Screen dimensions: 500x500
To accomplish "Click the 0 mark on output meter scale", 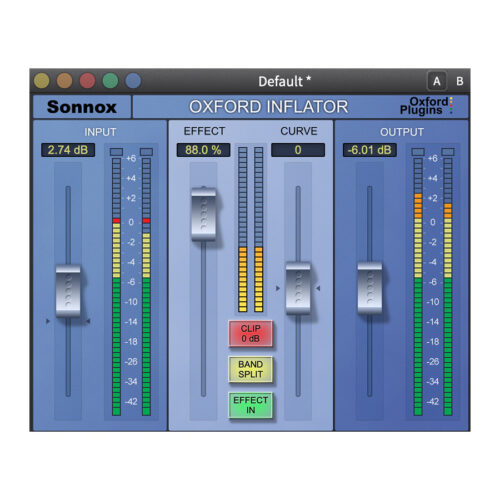I will tap(433, 222).
